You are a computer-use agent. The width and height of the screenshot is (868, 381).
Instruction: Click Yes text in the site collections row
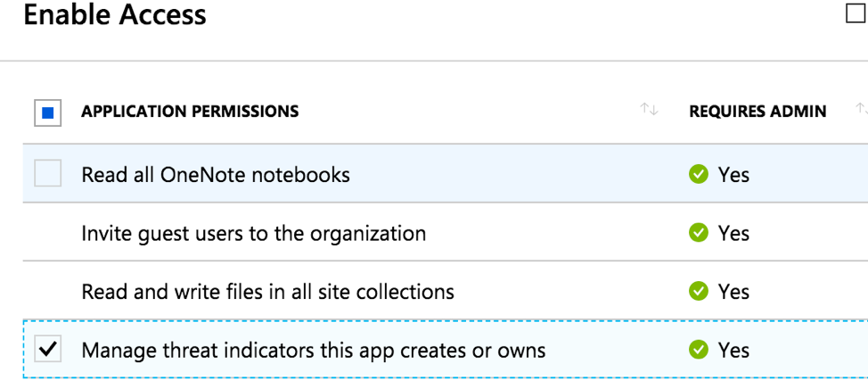point(733,291)
